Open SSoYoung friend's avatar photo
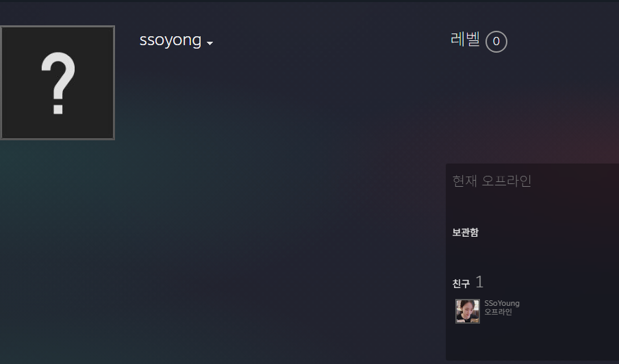 point(468,311)
